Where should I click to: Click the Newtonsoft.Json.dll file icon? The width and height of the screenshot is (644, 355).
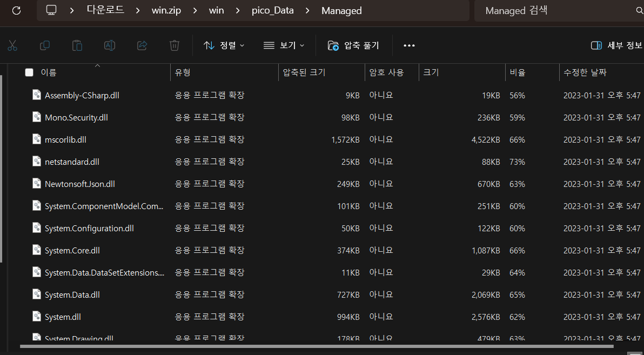[37, 184]
